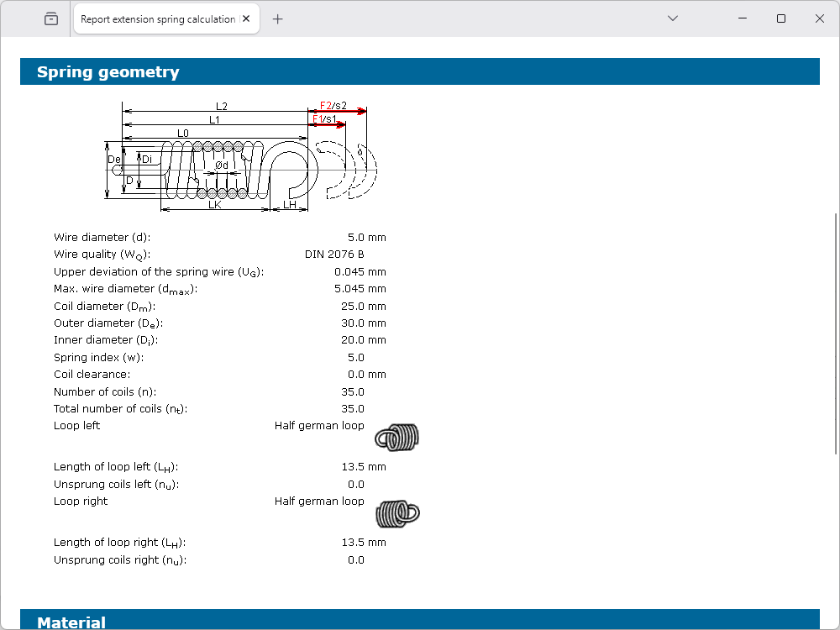Select the Report extension spring calculation tab
This screenshot has height=630, width=840.
tap(157, 19)
